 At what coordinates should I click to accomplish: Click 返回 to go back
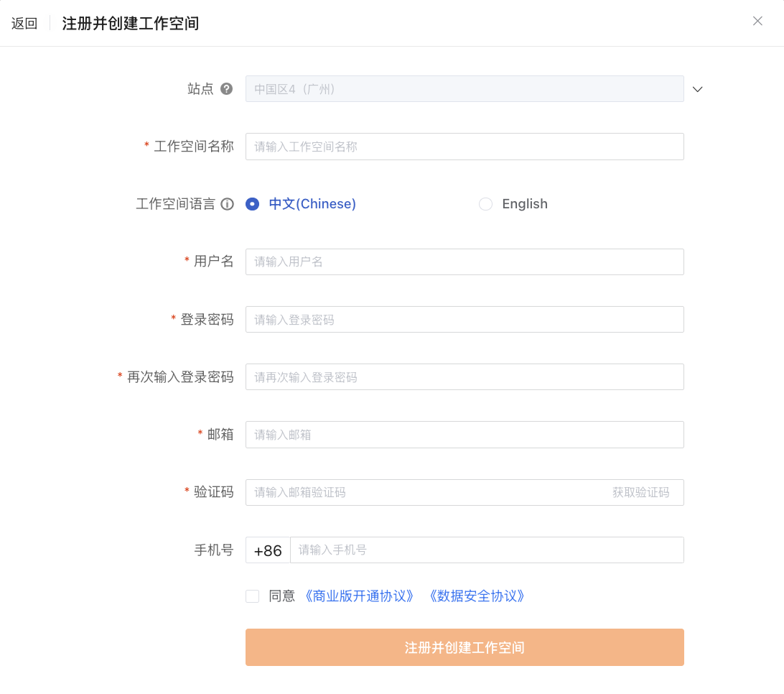pos(24,24)
